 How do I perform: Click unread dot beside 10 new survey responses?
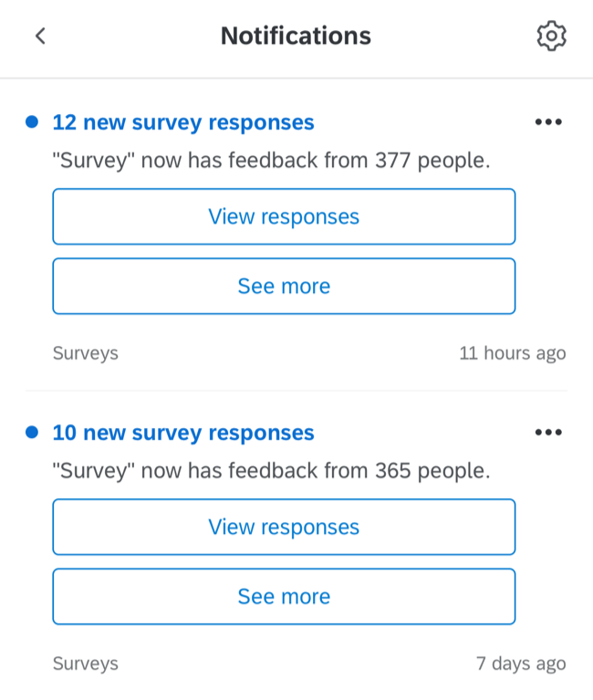point(33,433)
